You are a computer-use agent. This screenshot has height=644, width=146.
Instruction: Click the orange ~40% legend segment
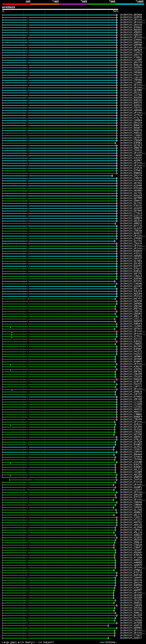(45, 4)
